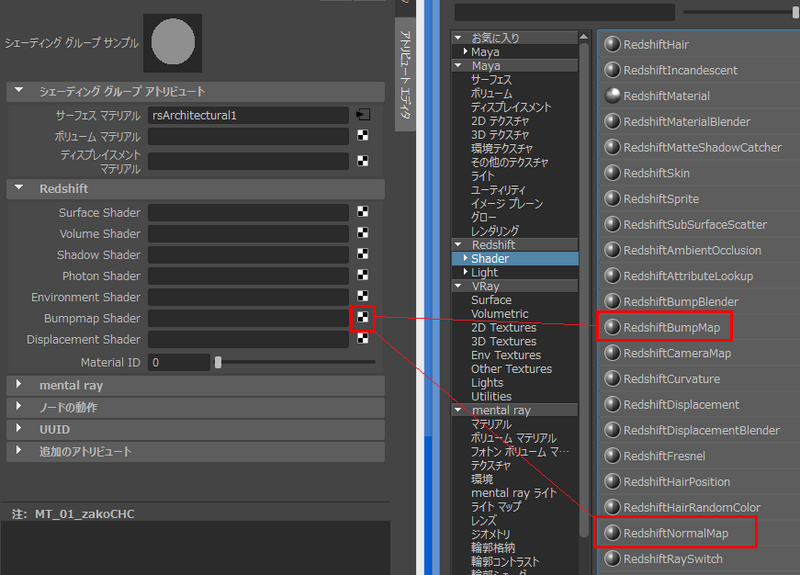The width and height of the screenshot is (800, 575).
Task: Click the RedshiftBumpMap node icon
Action: pyautogui.click(x=612, y=327)
